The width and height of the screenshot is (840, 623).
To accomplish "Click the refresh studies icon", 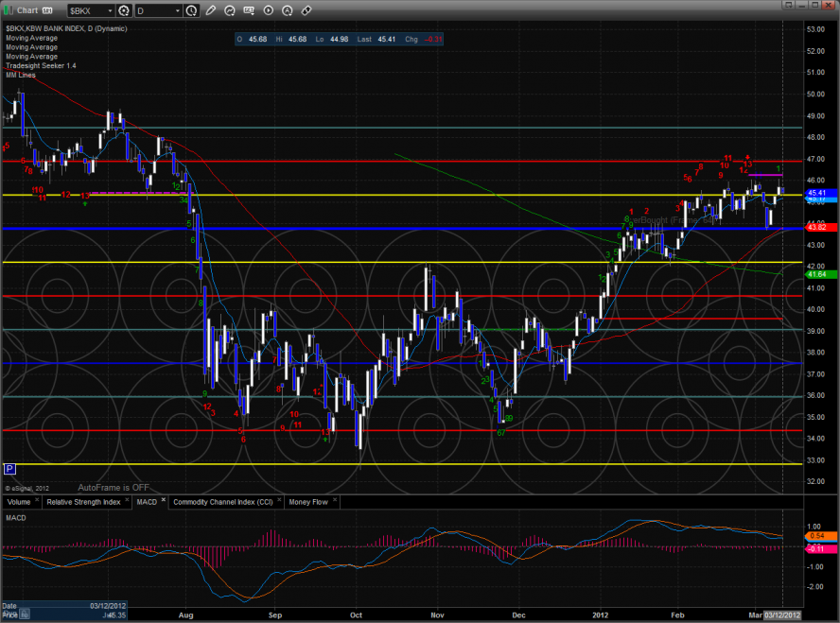I will 228,10.
